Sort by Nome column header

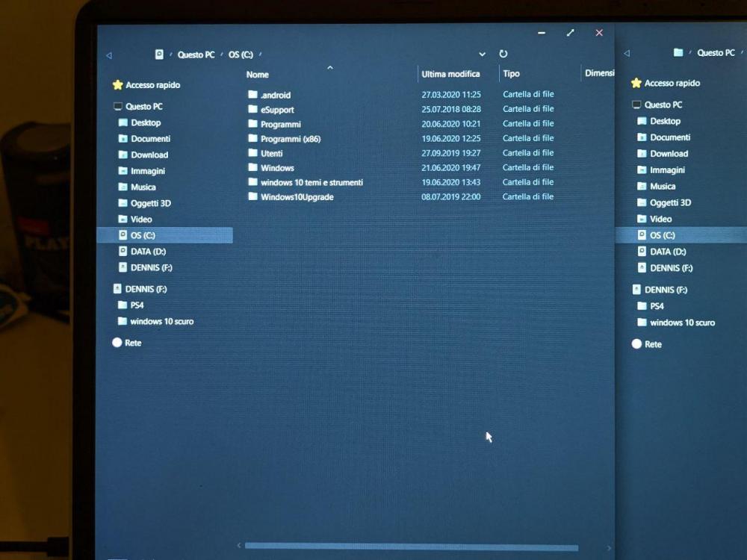(258, 75)
